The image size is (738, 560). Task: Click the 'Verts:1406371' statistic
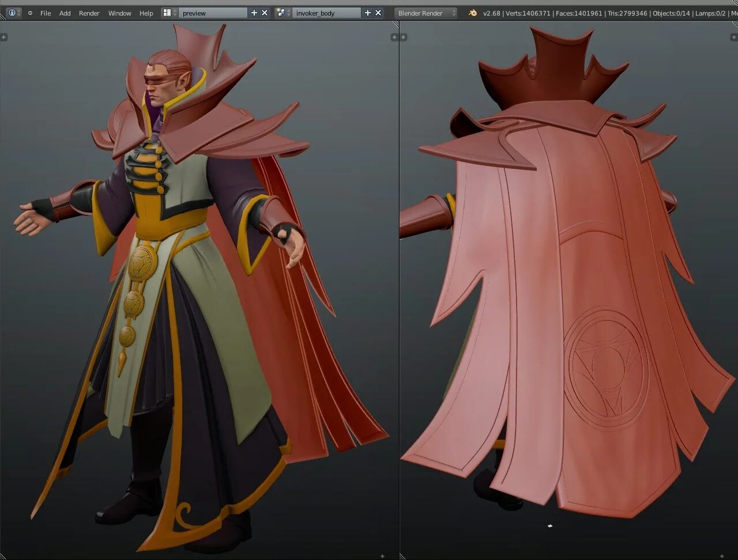(x=527, y=13)
